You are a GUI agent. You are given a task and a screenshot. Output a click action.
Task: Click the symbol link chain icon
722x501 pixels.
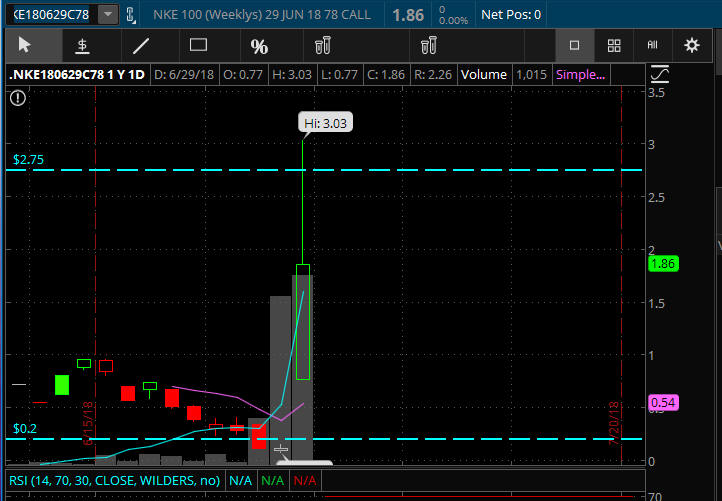coord(131,15)
